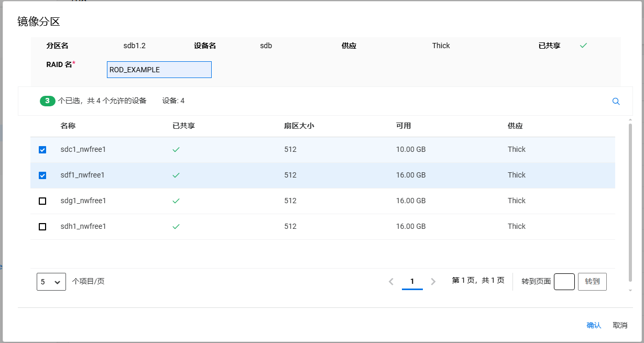Sort by 扇区大小 column header

299,126
